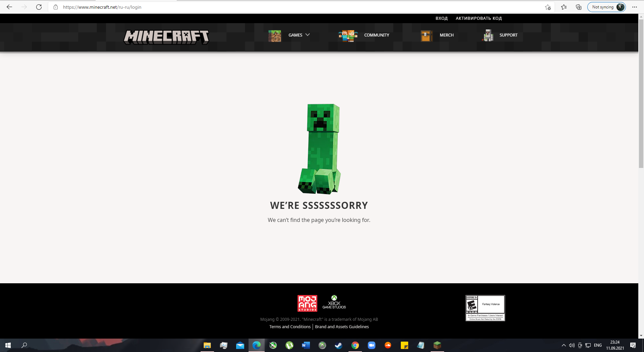Click the Mojang Studios logo
Screen dimensions: 644x352
(307, 303)
